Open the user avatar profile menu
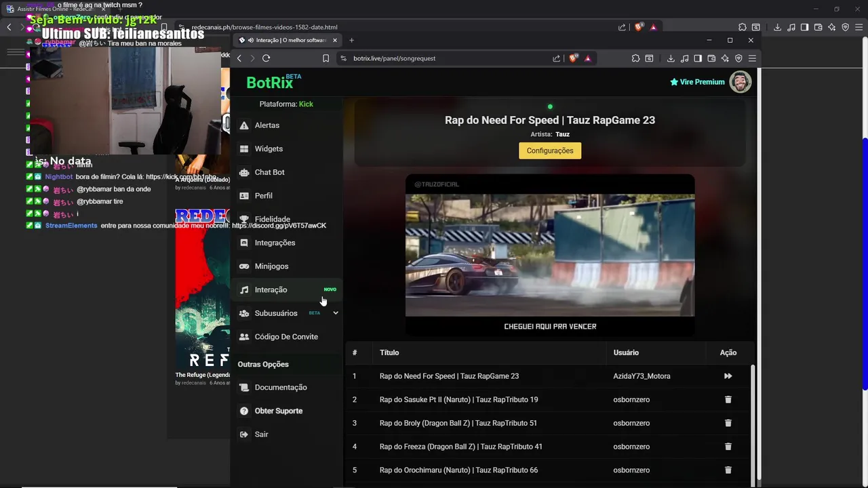Image resolution: width=868 pixels, height=488 pixels. pyautogui.click(x=741, y=82)
